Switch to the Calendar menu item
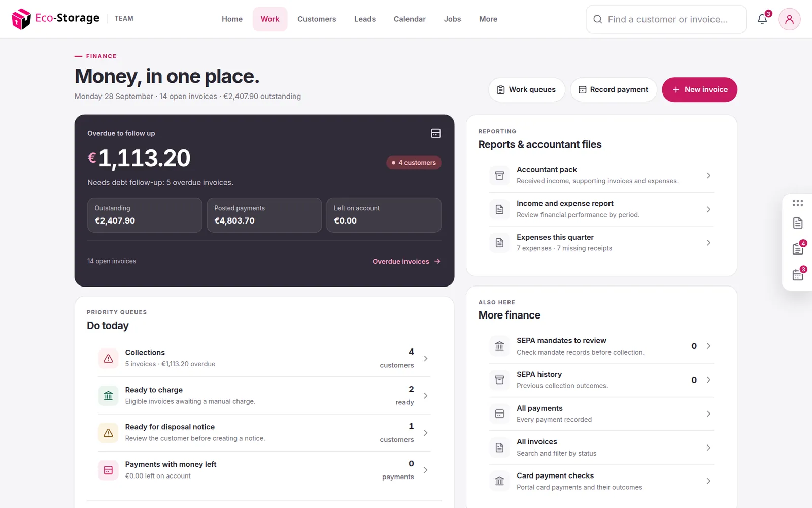 pos(410,19)
